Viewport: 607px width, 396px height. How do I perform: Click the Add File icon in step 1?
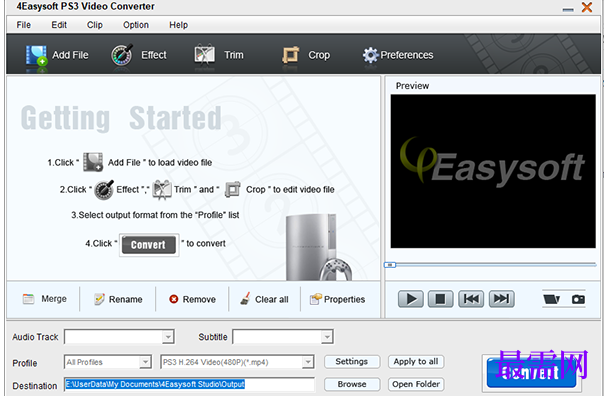pyautogui.click(x=93, y=162)
